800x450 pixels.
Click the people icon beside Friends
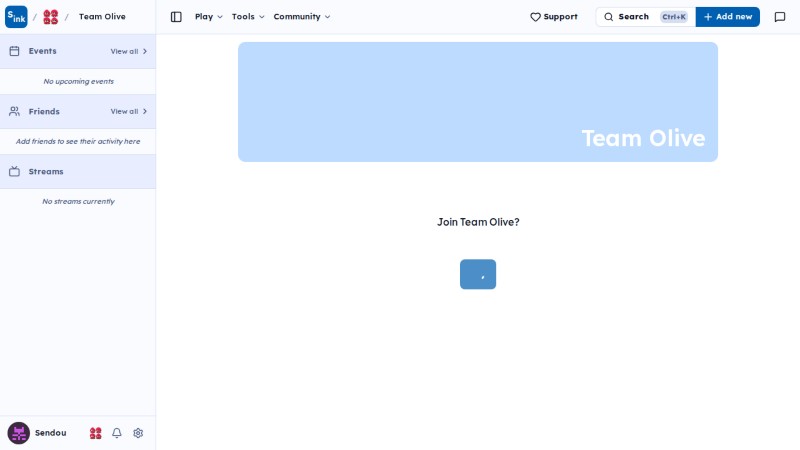[14, 111]
